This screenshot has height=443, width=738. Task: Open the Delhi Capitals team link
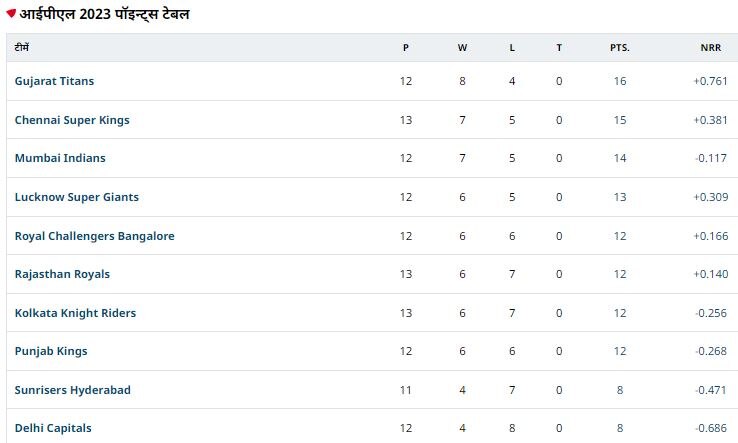(x=53, y=428)
